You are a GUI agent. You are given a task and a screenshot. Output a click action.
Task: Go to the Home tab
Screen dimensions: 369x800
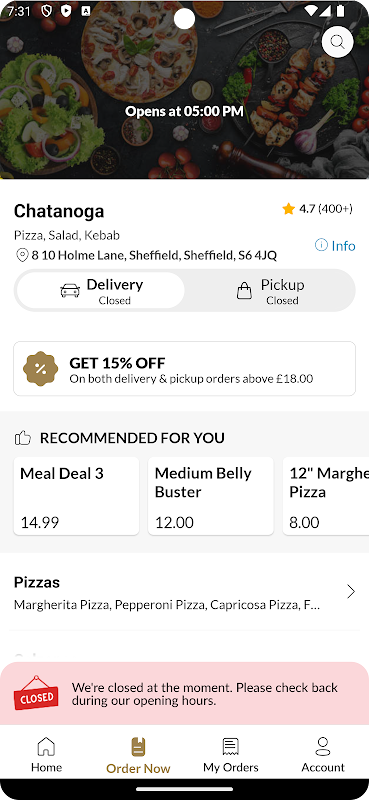pyautogui.click(x=46, y=755)
